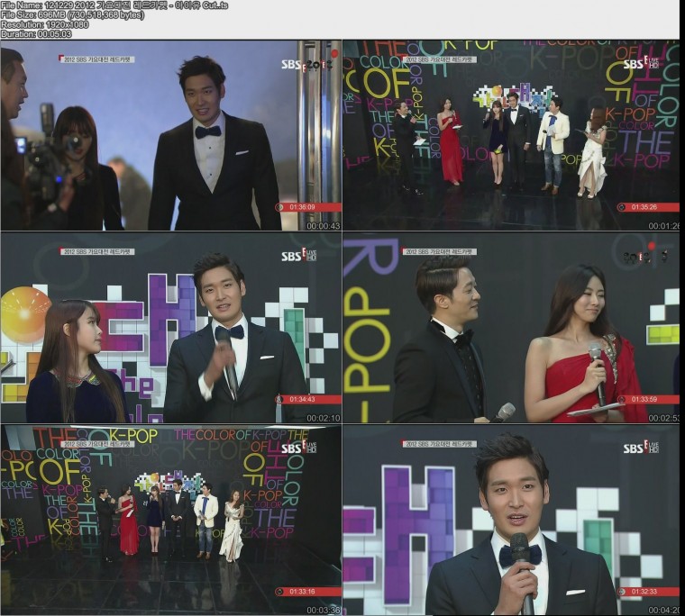Select the File Size 696MB line

[x=72, y=14]
